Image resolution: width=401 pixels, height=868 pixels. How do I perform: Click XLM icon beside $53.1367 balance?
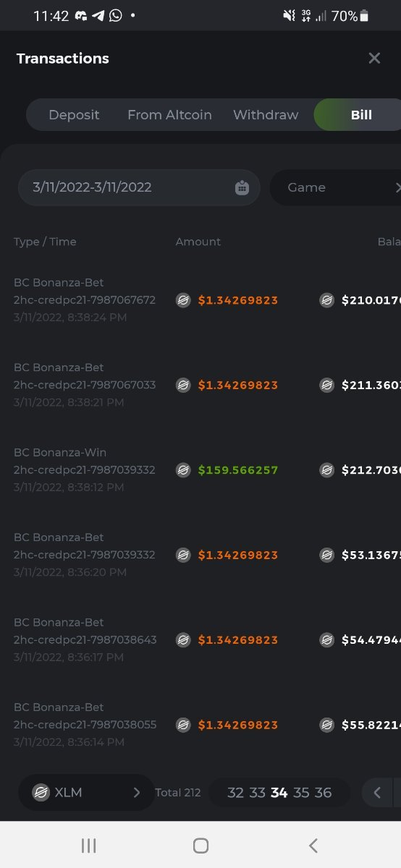point(327,555)
